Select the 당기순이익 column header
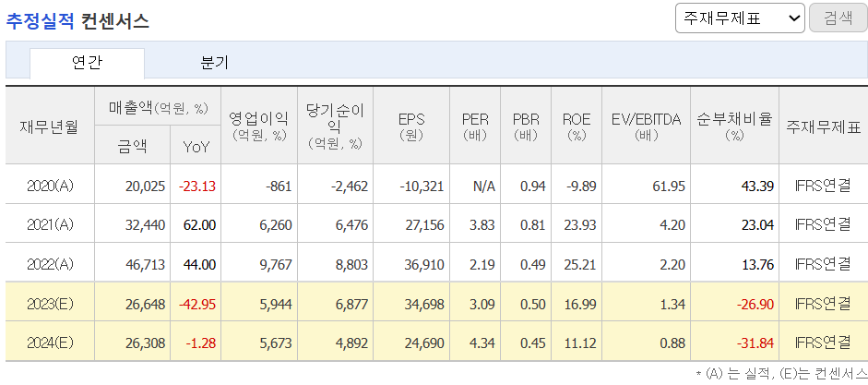868x385 pixels. [335, 126]
